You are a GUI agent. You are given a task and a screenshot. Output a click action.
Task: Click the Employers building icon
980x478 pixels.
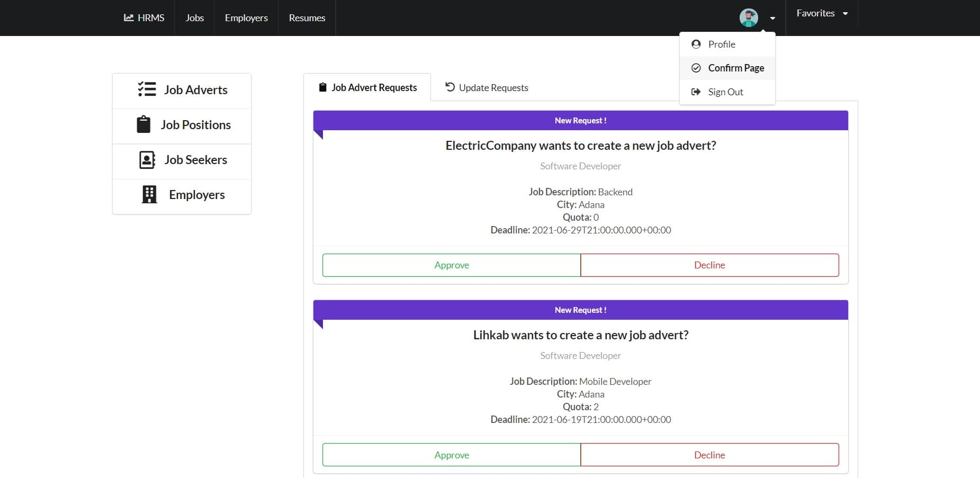pyautogui.click(x=149, y=194)
